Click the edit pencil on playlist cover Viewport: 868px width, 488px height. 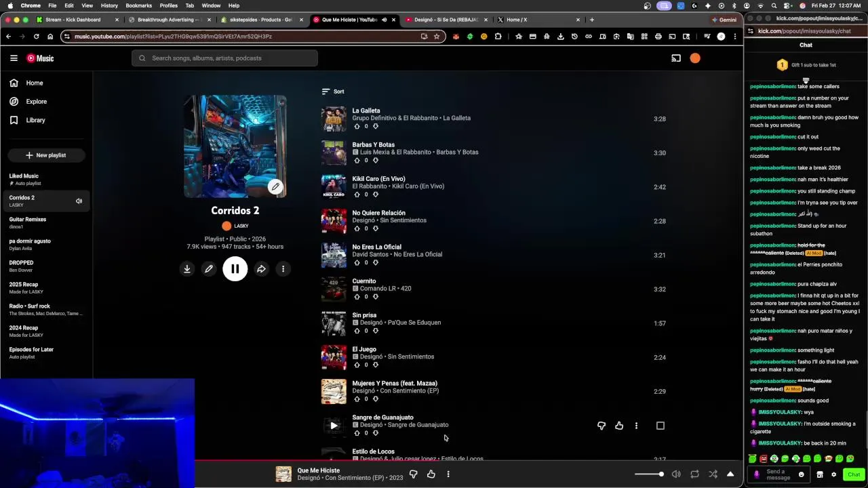[275, 186]
